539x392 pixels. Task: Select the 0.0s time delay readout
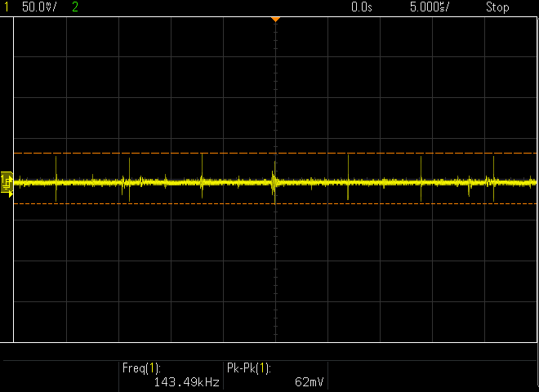point(361,7)
